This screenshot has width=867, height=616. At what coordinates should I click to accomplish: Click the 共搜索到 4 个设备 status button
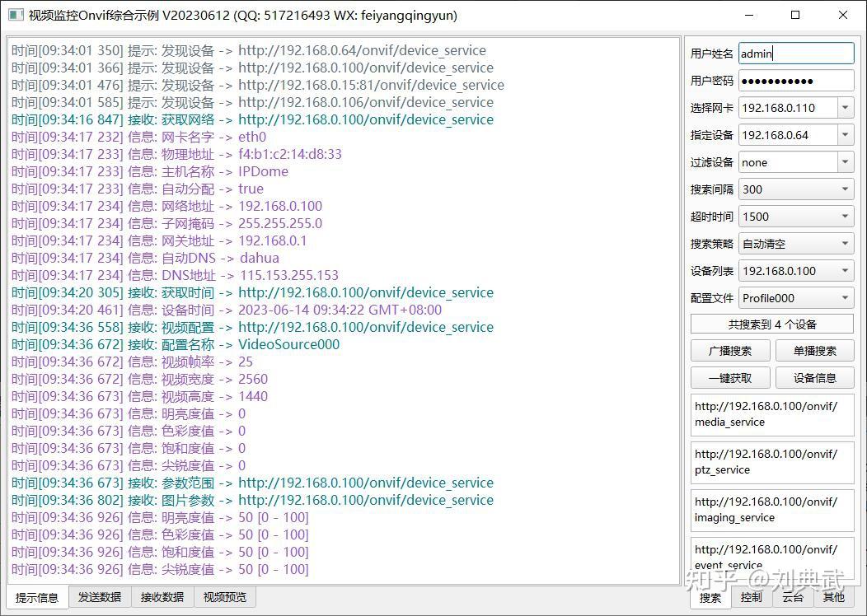771,323
